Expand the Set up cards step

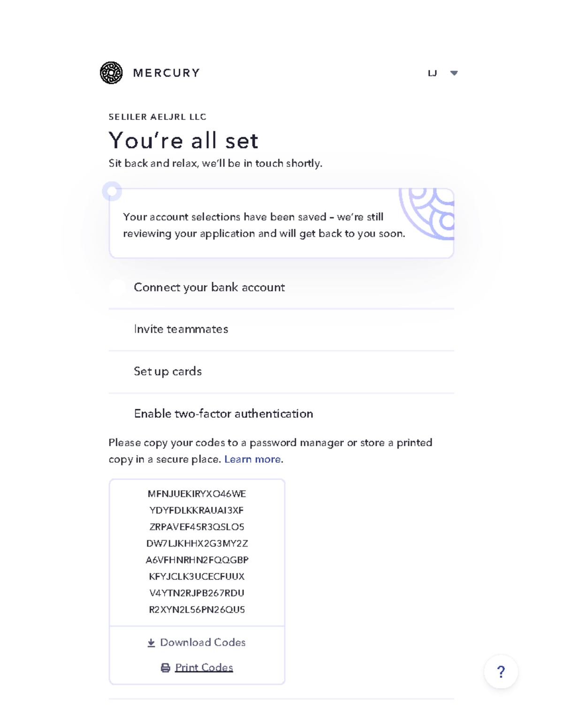(x=168, y=371)
